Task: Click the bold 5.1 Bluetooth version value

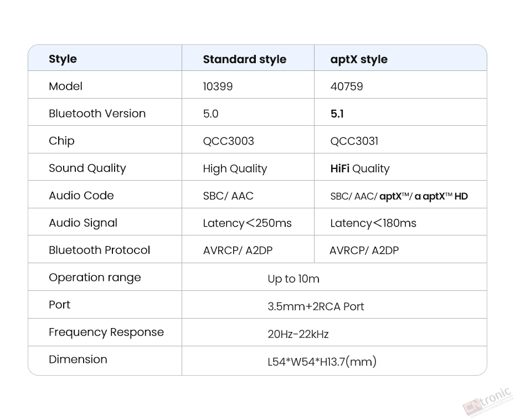Action: tap(337, 114)
